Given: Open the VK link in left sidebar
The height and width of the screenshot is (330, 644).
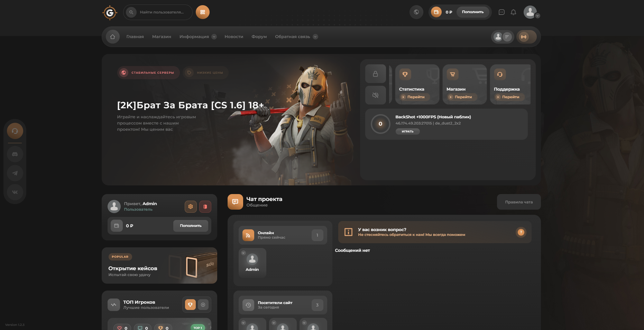Looking at the screenshot, I should pyautogui.click(x=15, y=192).
